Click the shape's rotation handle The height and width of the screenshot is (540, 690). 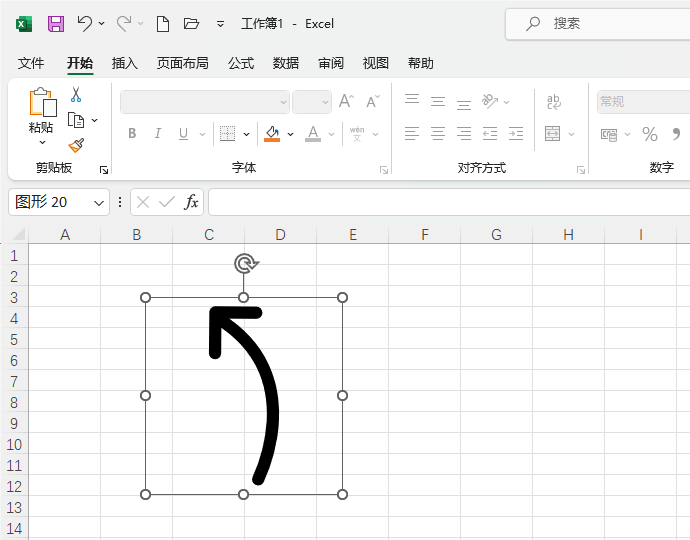[244, 264]
